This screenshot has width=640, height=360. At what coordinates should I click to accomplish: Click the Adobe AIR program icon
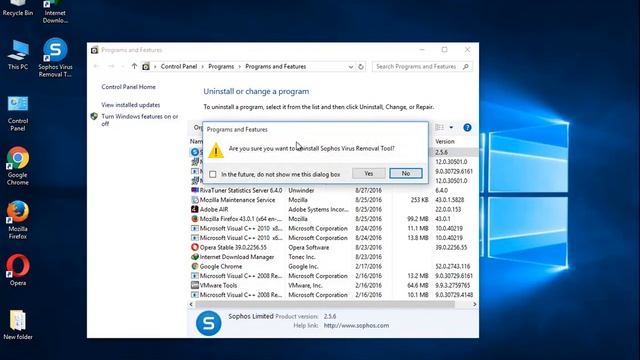click(195, 209)
